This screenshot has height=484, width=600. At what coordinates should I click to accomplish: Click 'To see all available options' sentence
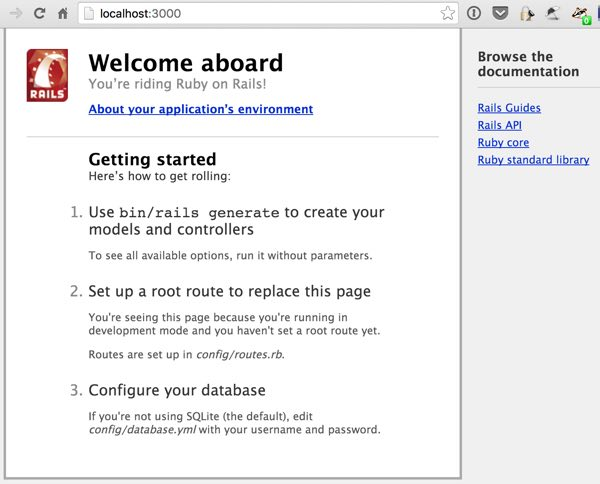pyautogui.click(x=230, y=255)
